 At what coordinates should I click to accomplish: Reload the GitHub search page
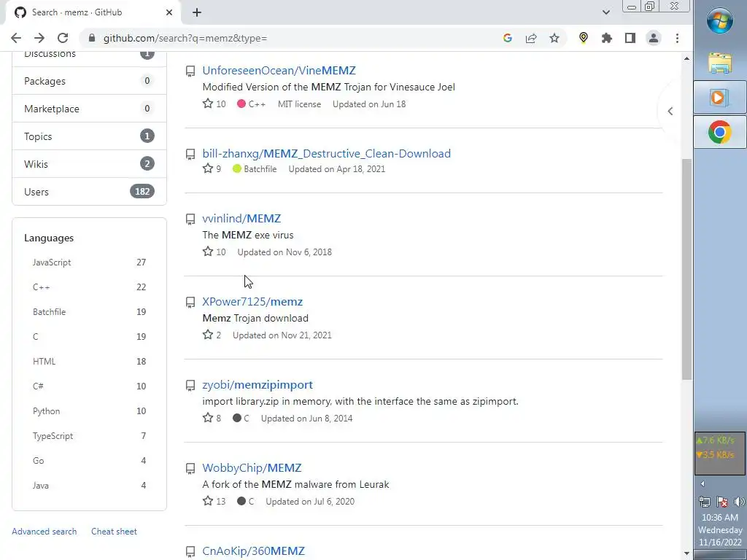point(63,38)
